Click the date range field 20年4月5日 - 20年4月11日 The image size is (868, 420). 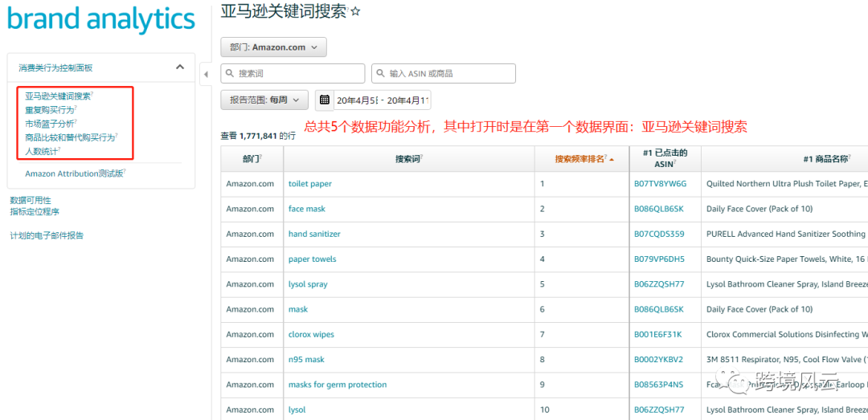(x=383, y=100)
